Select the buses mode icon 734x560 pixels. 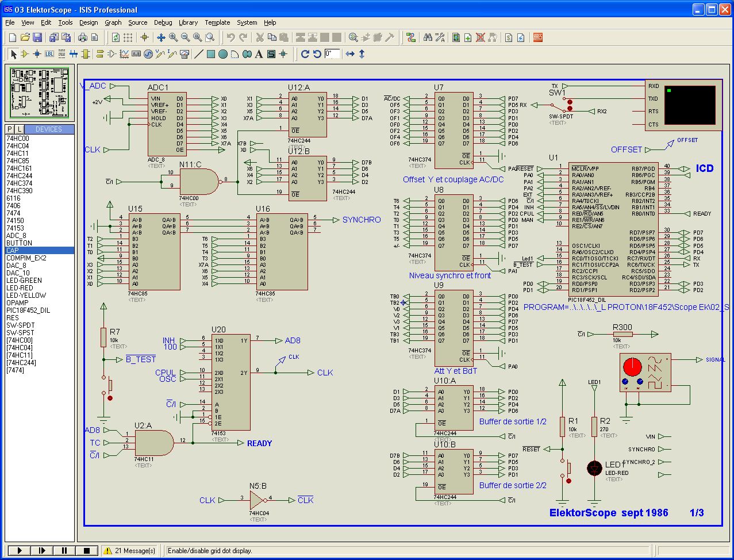pos(73,54)
